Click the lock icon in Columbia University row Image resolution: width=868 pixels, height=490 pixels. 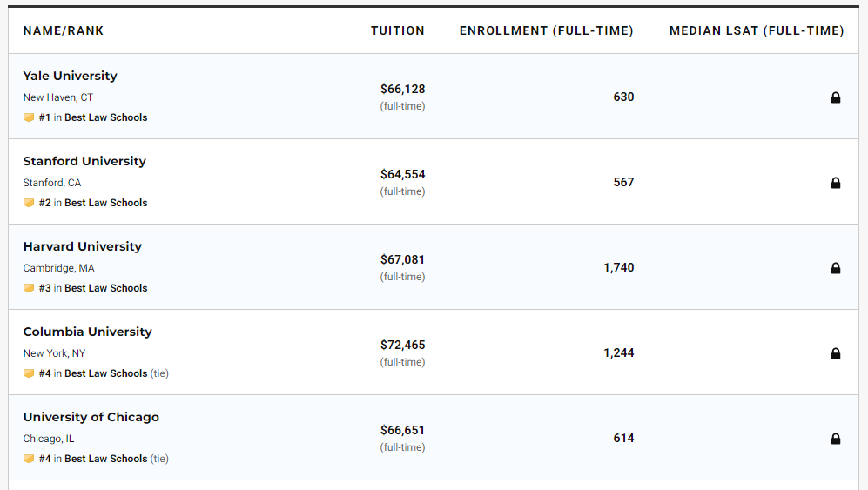point(835,353)
